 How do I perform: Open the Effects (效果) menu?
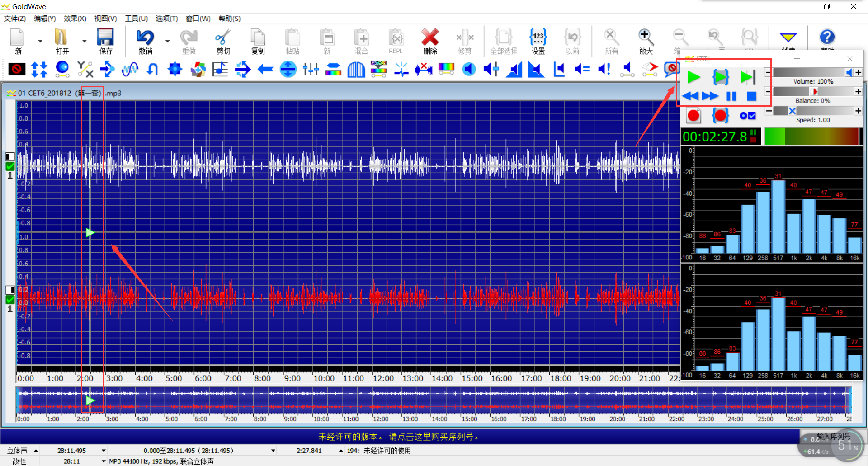tap(75, 19)
